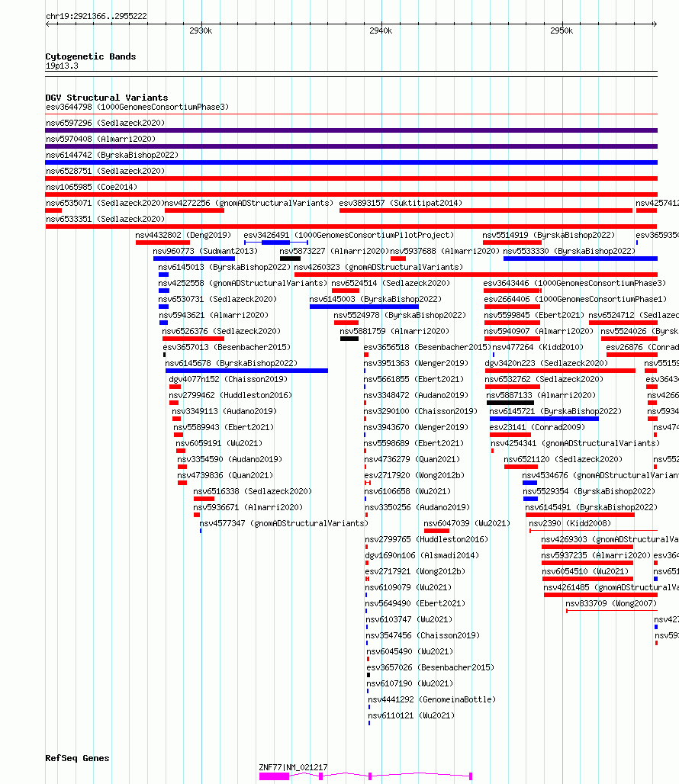Viewport: 679px width, 784px height.
Task: Click nsv4272256 gnomADStructuralVariants label
Action: point(249,203)
